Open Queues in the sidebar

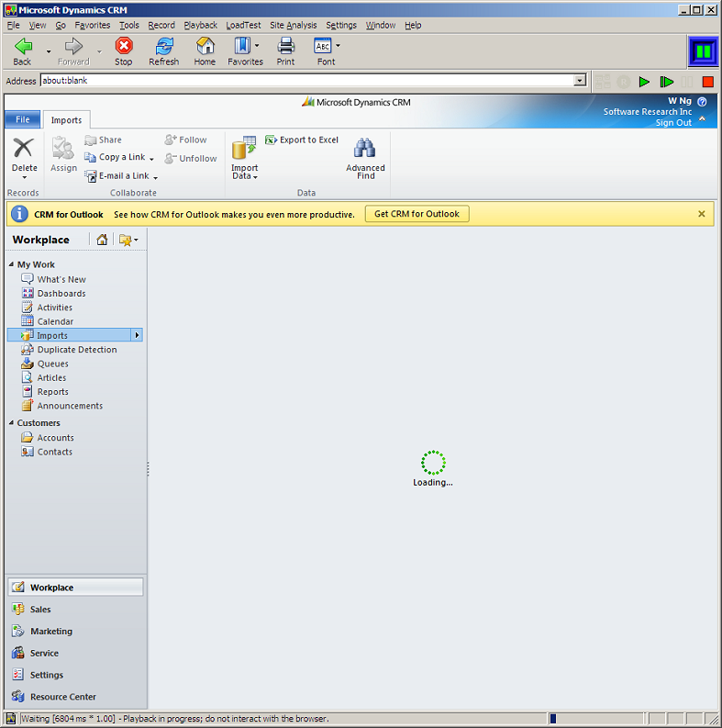click(x=53, y=364)
